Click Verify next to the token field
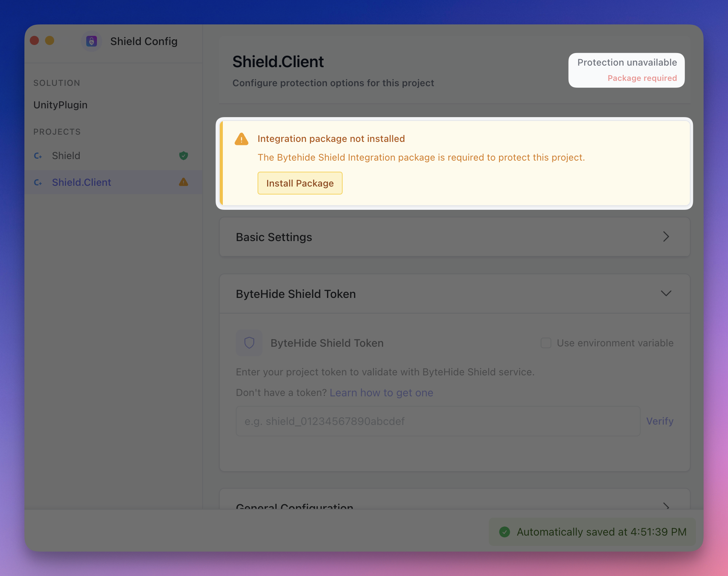Viewport: 728px width, 576px height. click(x=660, y=421)
